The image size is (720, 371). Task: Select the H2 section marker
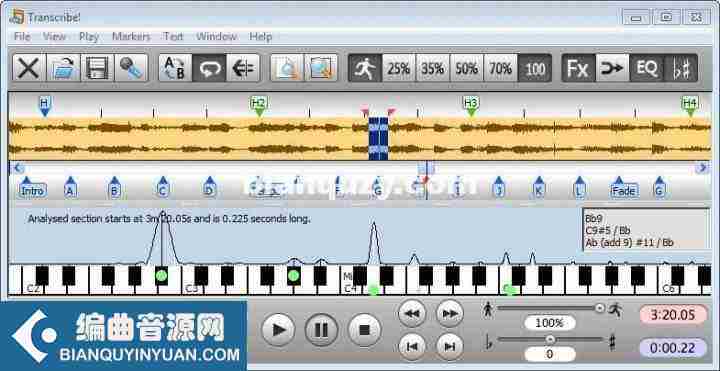coord(259,106)
